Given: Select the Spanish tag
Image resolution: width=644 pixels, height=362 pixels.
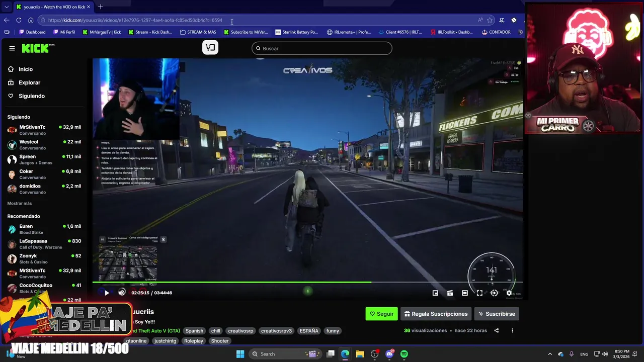Looking at the screenshot, I should [194, 331].
